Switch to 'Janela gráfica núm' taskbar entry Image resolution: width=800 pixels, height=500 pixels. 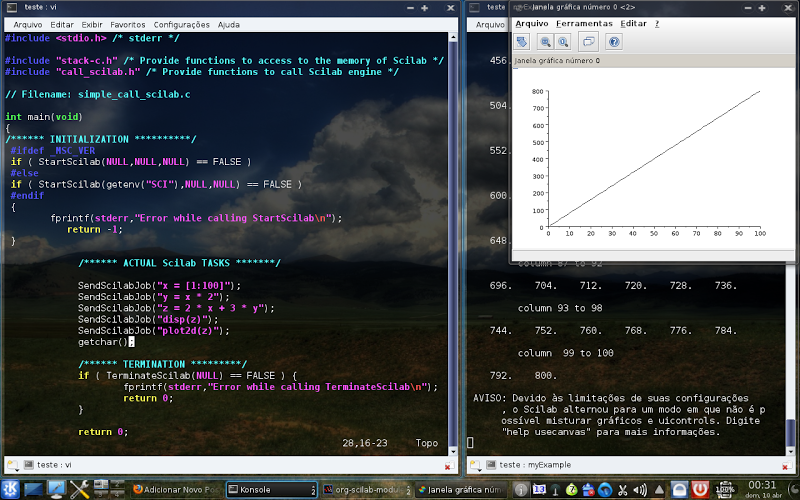(x=461, y=490)
